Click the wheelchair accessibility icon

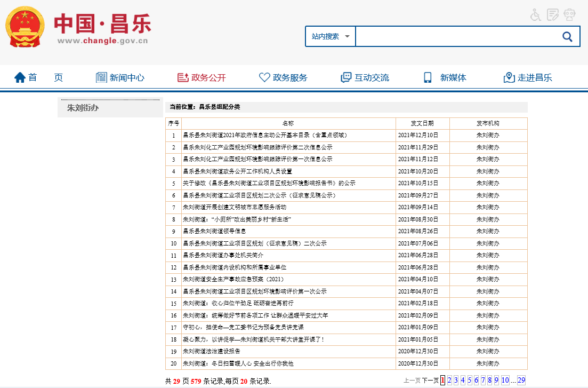(x=536, y=15)
